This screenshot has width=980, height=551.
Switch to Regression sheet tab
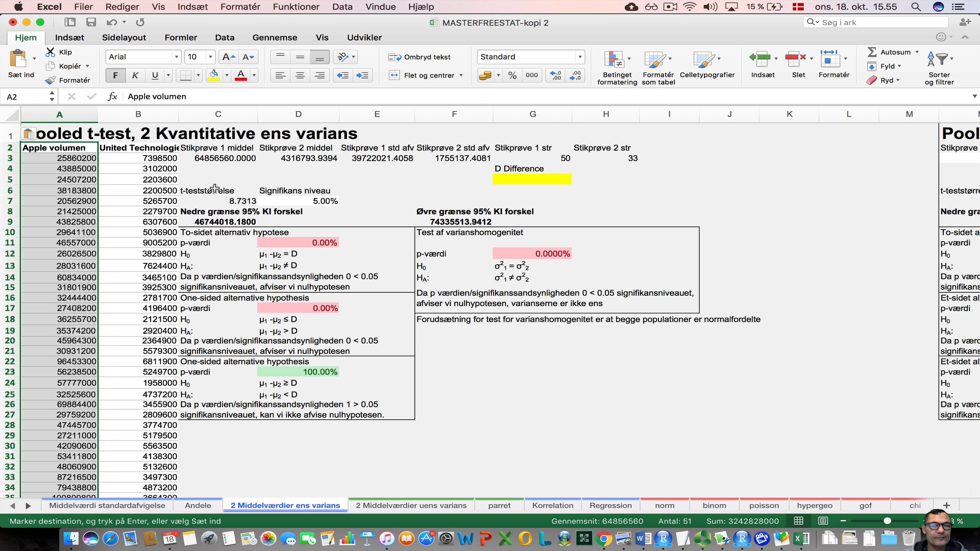611,505
